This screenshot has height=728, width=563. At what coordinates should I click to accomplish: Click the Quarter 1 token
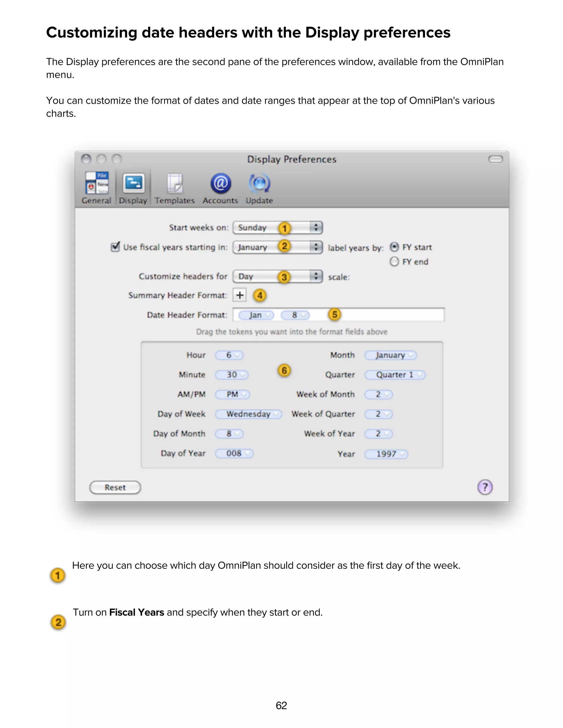pos(395,375)
